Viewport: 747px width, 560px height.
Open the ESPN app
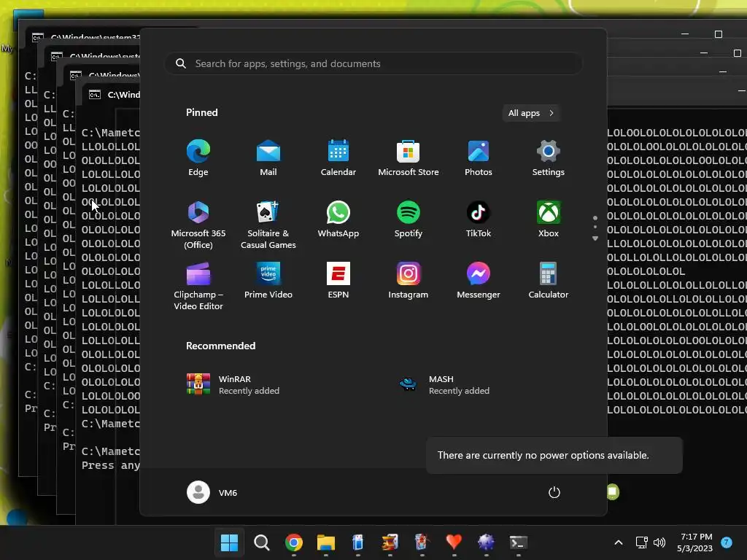[x=338, y=281]
